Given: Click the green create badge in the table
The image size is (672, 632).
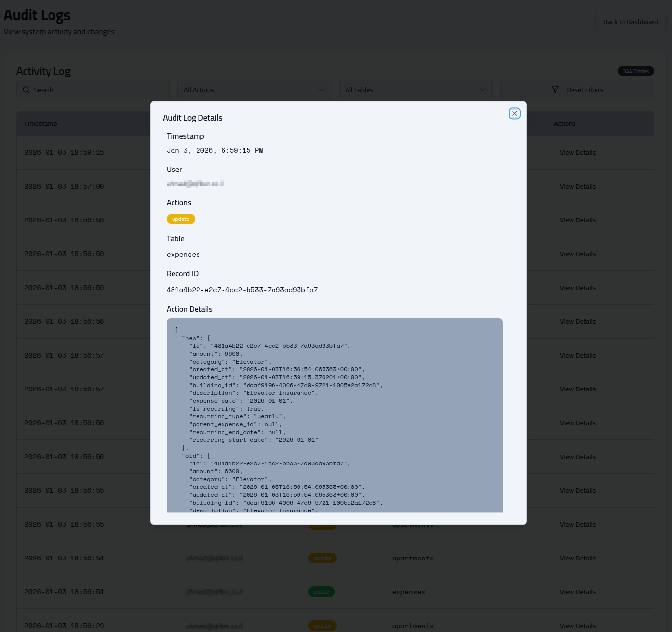Looking at the screenshot, I should [322, 592].
